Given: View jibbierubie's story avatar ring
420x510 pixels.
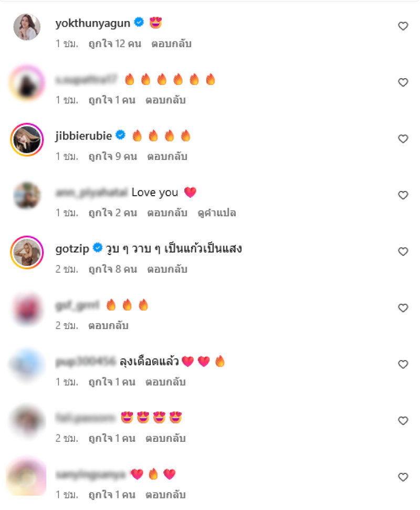Looking at the screenshot, I should coord(27,140).
